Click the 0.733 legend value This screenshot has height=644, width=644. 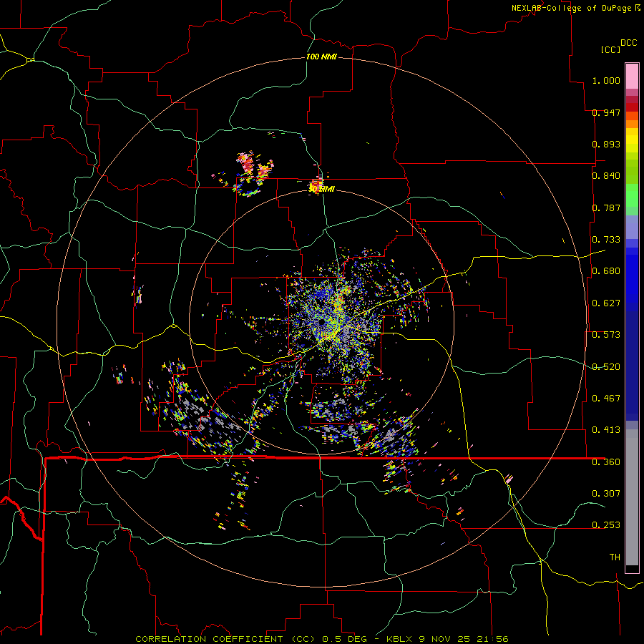pyautogui.click(x=606, y=240)
